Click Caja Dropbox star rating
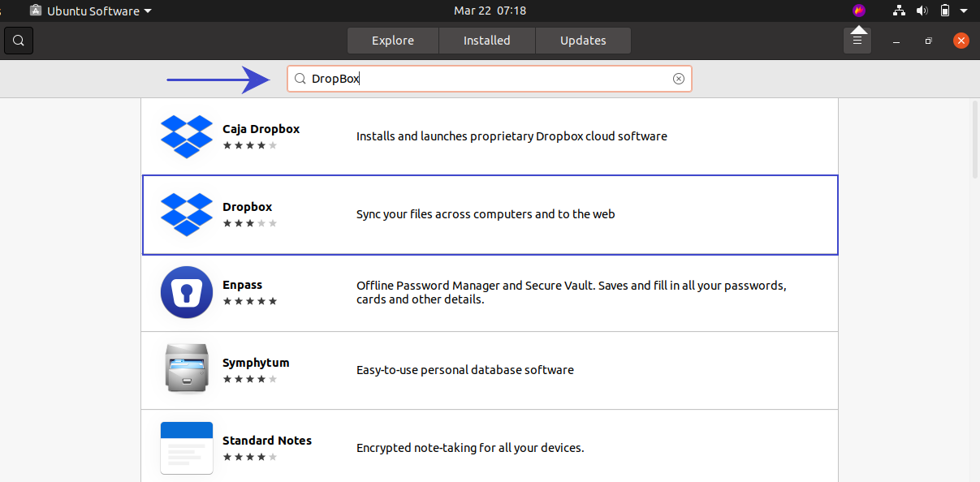This screenshot has height=482, width=980. pos(250,145)
